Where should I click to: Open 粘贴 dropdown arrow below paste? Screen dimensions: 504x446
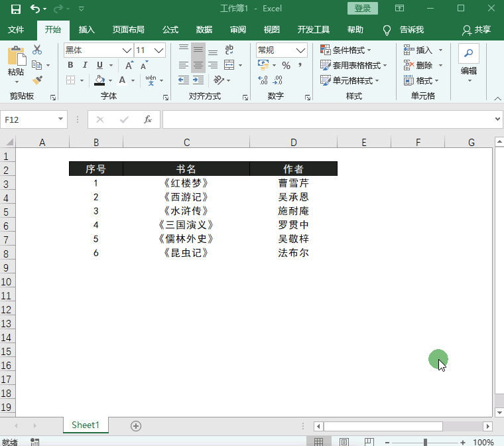pyautogui.click(x=17, y=82)
